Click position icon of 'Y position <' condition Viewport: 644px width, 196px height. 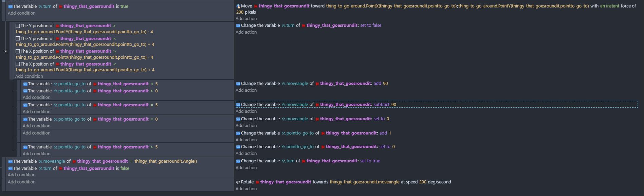(18, 39)
